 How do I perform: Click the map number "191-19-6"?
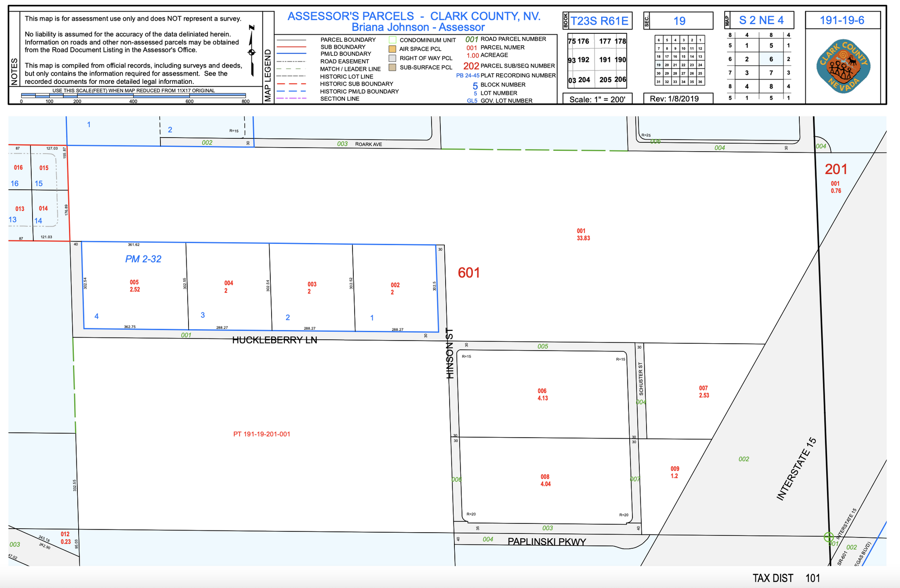point(842,20)
